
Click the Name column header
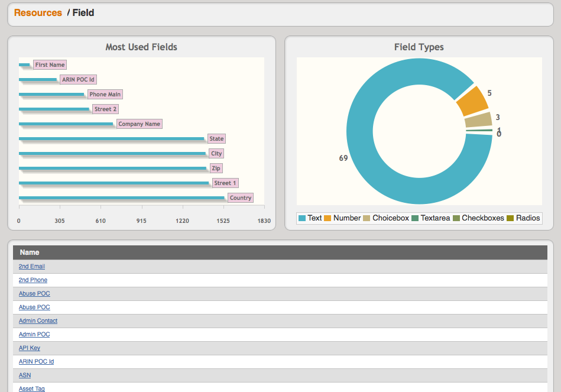(30, 252)
